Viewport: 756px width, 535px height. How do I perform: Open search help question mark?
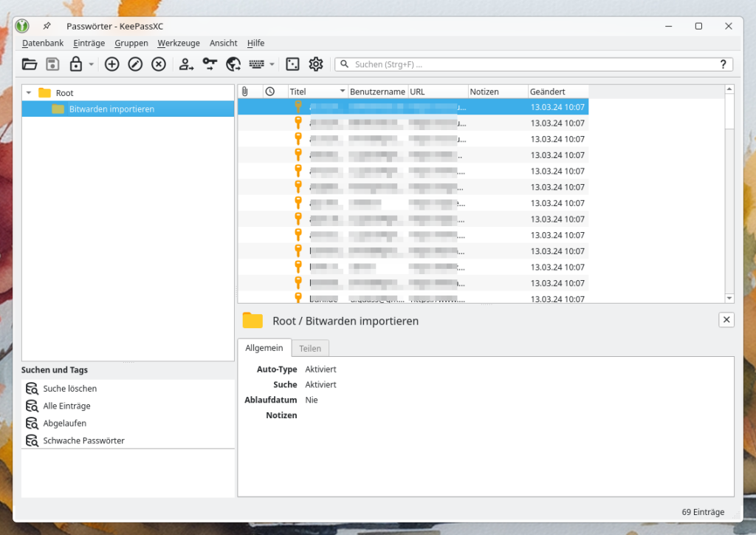point(723,64)
